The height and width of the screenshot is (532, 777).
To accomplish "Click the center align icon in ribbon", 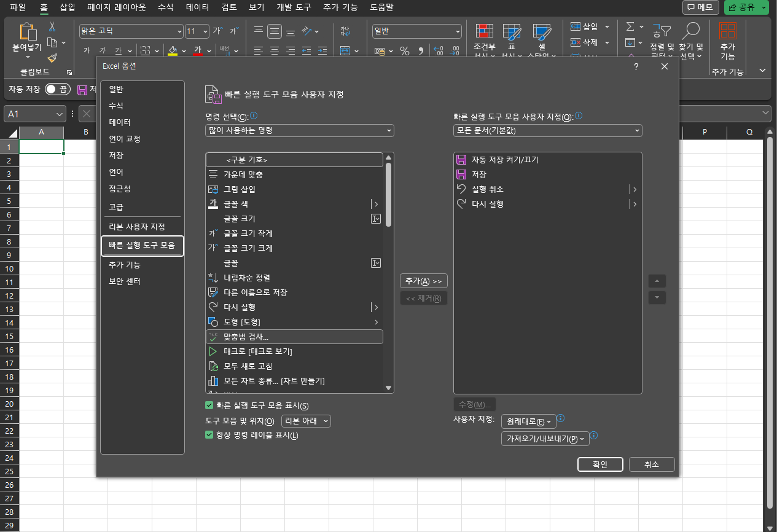I will point(275,51).
